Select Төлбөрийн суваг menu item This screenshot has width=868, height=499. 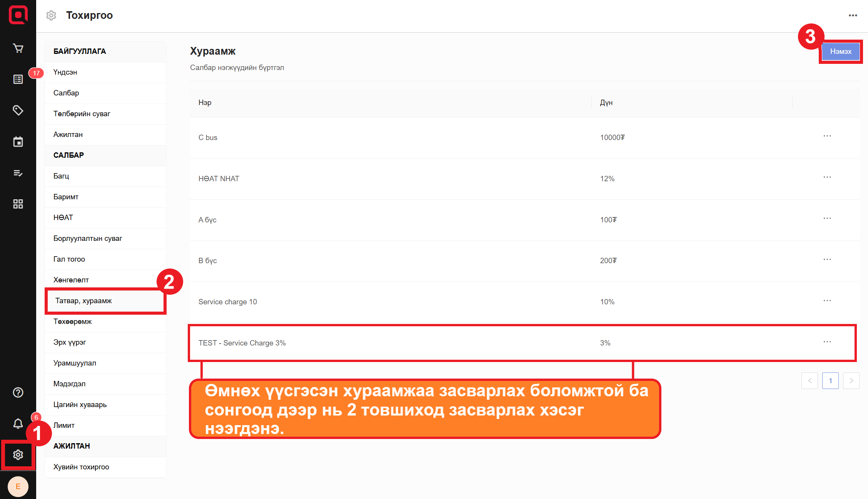pos(82,114)
